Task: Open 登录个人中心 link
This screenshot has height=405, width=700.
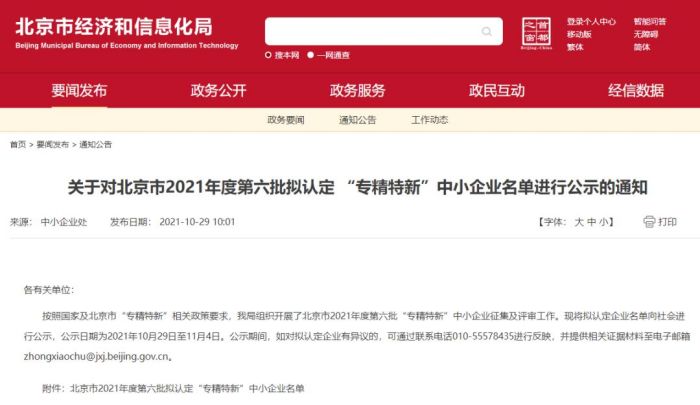Action: coord(591,21)
